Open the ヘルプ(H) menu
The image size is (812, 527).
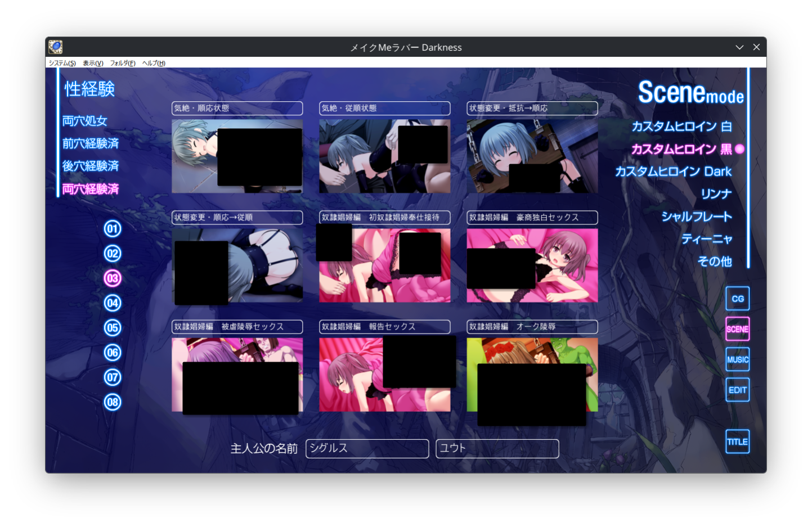point(154,63)
